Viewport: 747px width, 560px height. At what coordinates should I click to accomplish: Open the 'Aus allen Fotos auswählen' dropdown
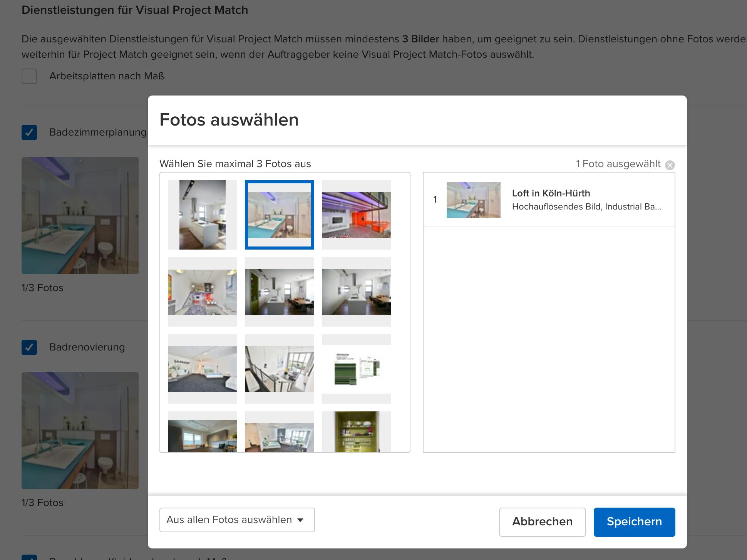click(x=237, y=520)
